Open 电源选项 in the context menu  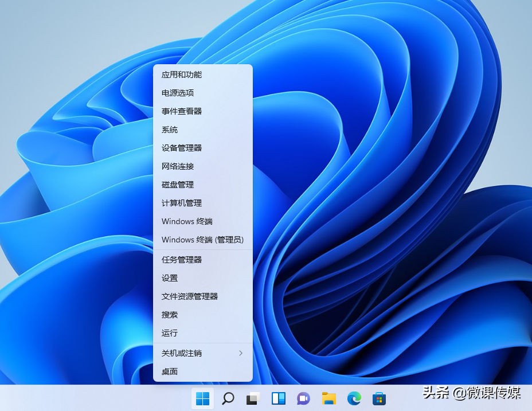(x=178, y=93)
